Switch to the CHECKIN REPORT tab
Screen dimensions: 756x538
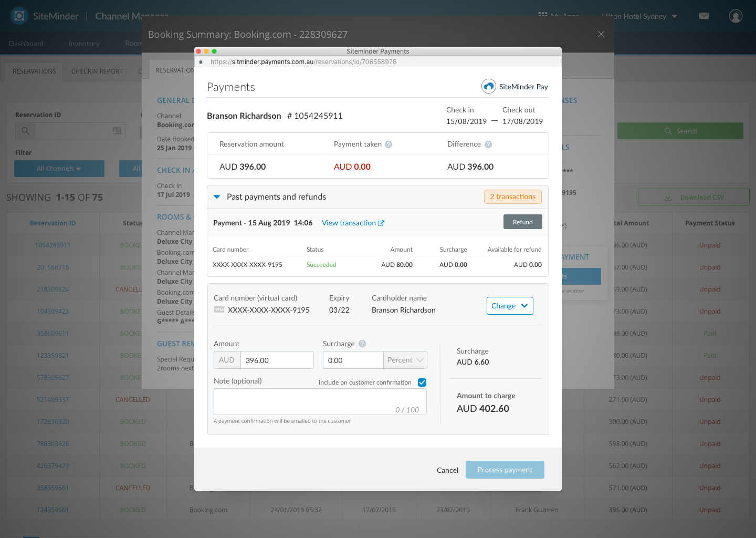(97, 71)
